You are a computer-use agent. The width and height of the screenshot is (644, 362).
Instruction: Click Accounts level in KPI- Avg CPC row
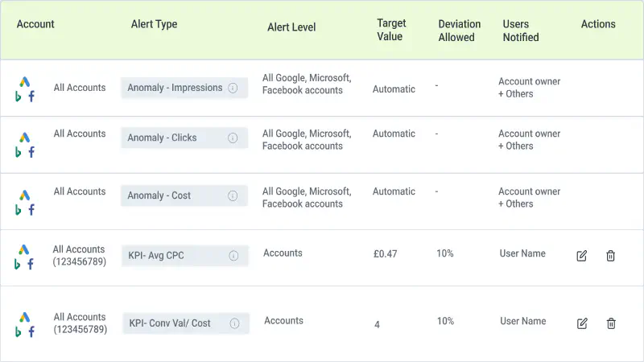(283, 253)
